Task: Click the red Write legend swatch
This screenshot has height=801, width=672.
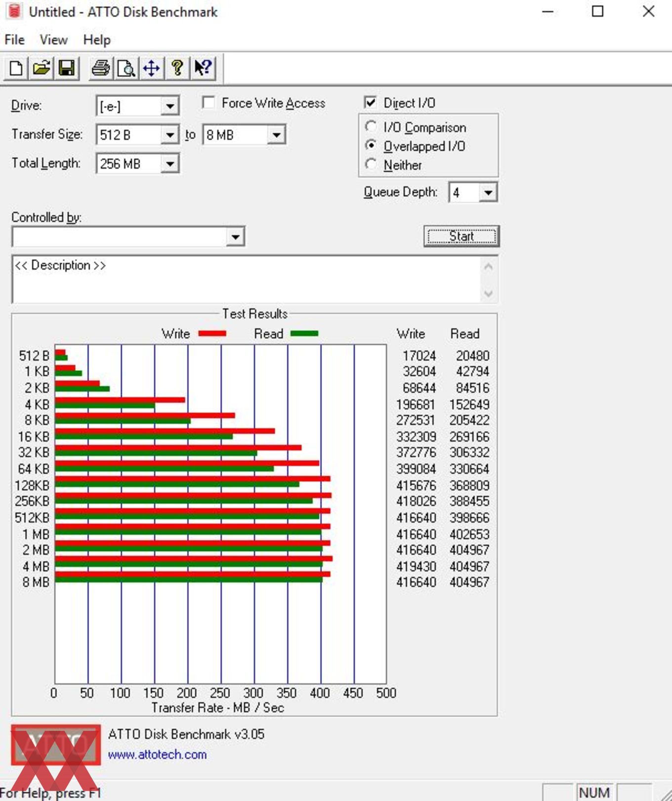Action: [212, 334]
